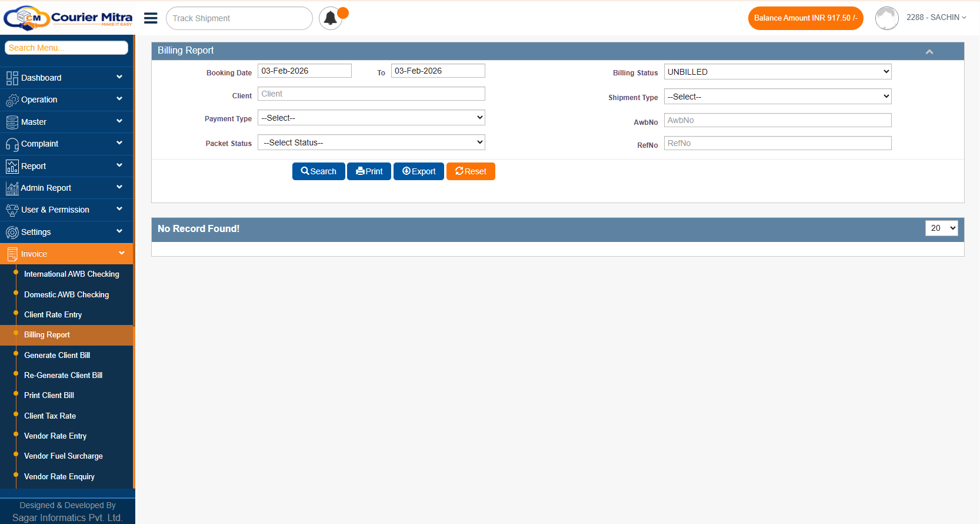Screen dimensions: 980x524
Task: Click the RefNo input field
Action: [778, 143]
